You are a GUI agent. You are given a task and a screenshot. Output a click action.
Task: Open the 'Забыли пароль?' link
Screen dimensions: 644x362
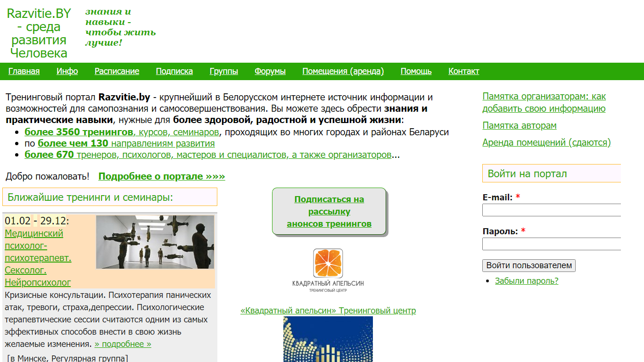527,281
